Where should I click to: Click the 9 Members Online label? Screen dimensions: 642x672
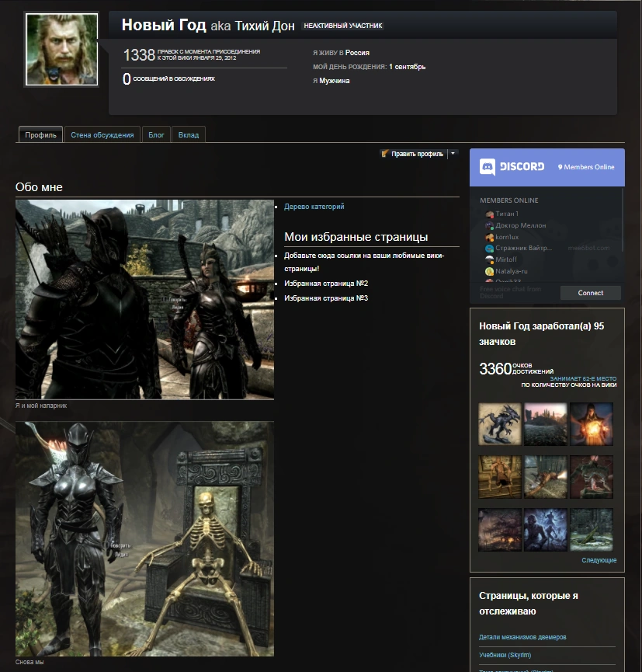(586, 167)
